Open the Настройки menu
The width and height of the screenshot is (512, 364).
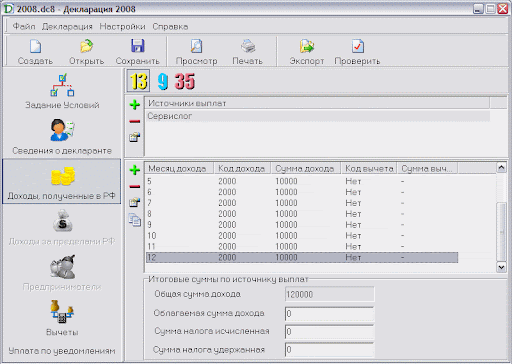tap(122, 26)
